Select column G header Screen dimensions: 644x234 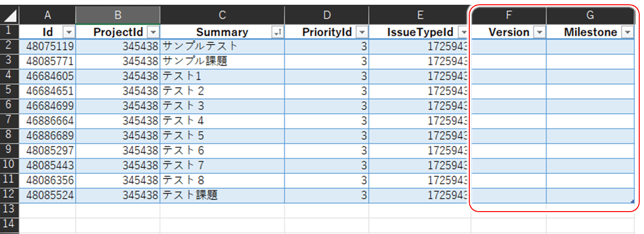pyautogui.click(x=590, y=16)
